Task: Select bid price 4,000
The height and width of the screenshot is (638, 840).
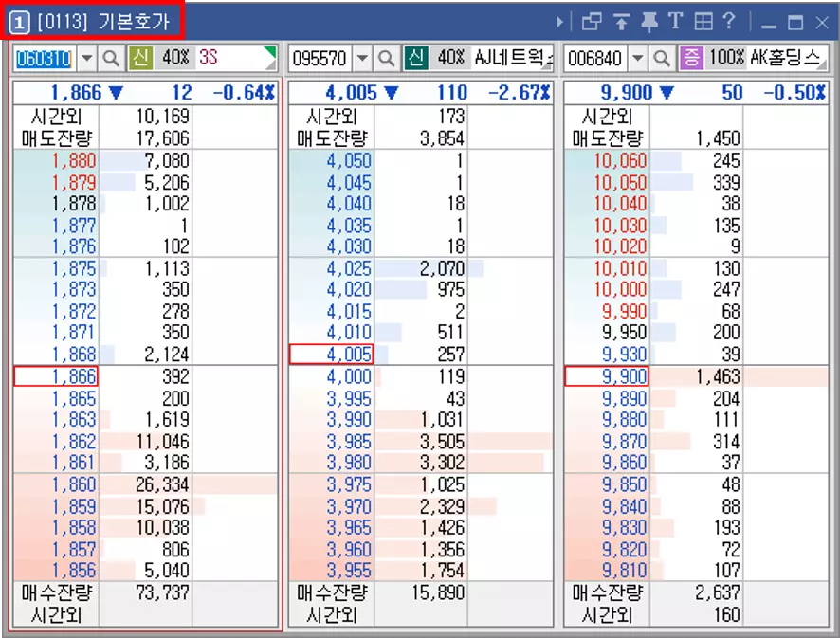Action: pos(349,376)
